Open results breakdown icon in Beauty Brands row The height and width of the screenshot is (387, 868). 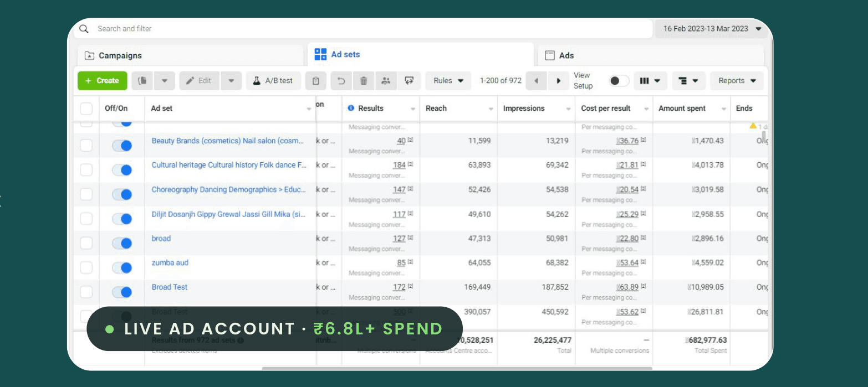410,141
